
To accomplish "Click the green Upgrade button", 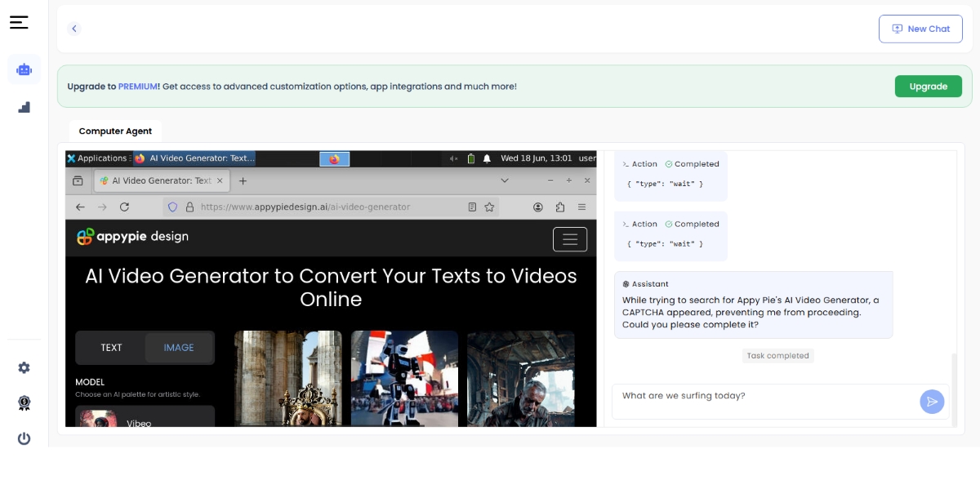I will point(928,87).
